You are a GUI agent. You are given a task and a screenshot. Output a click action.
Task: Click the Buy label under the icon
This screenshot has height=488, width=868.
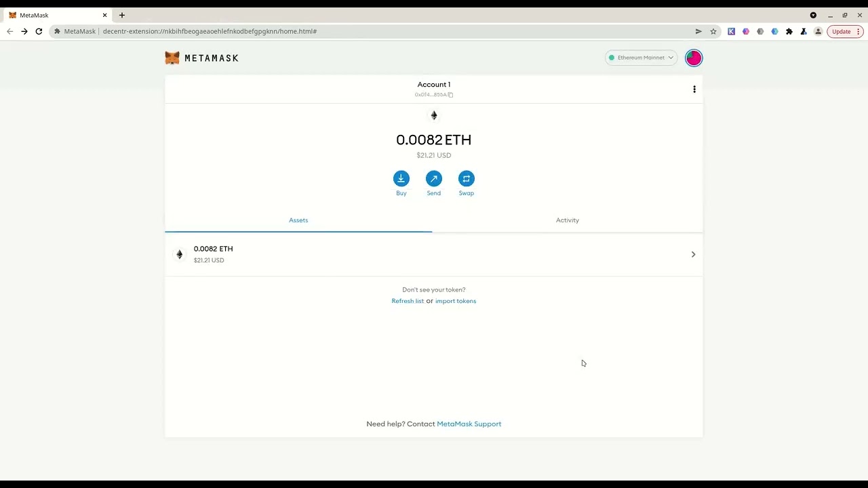pos(401,193)
